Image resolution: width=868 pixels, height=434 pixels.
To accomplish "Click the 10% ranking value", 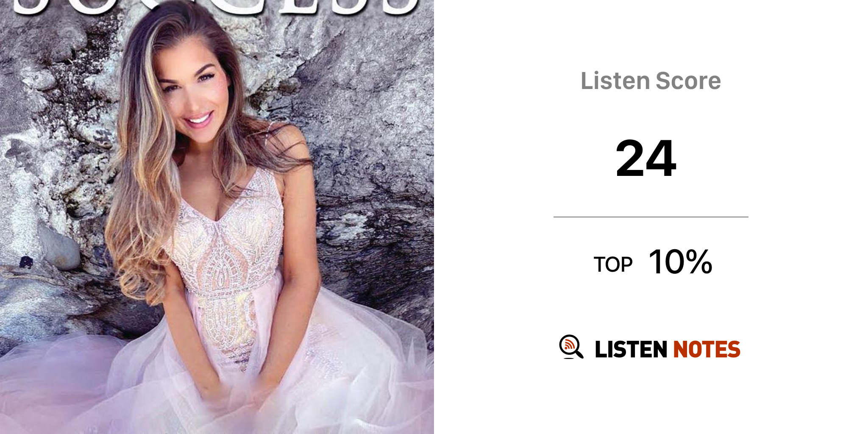I will [x=681, y=262].
